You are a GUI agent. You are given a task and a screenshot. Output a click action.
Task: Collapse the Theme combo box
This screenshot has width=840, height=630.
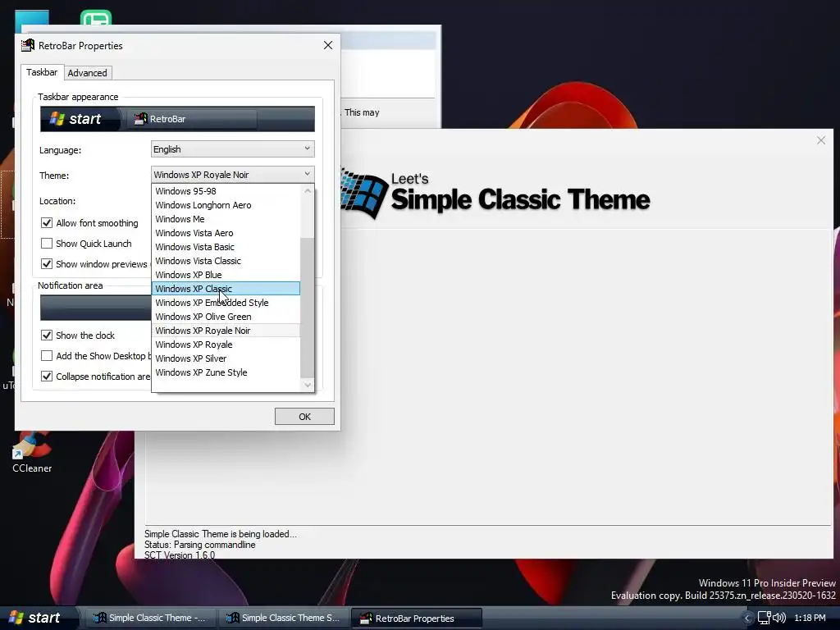pos(232,175)
